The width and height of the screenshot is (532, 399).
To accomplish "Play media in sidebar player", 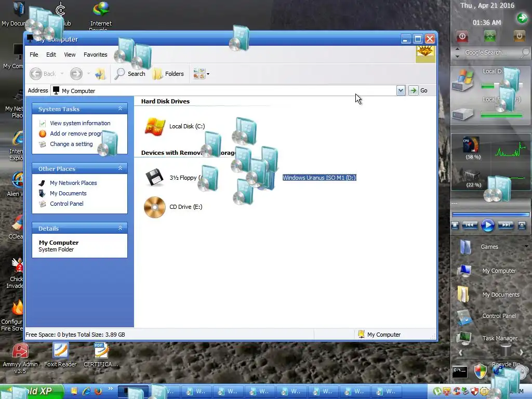I will click(x=487, y=225).
